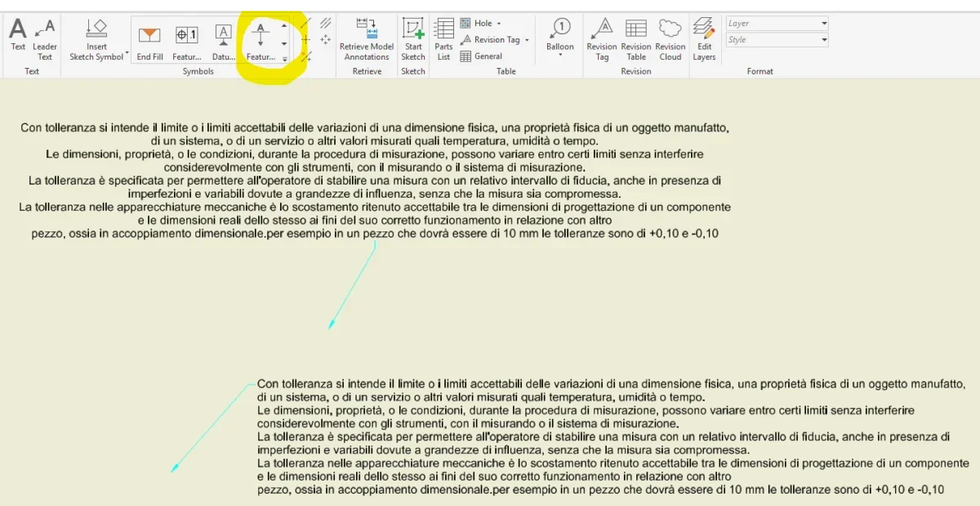Click the left-aligned line 'Con tolleranza si intende il limite'
The image size is (980, 506).
click(x=611, y=383)
